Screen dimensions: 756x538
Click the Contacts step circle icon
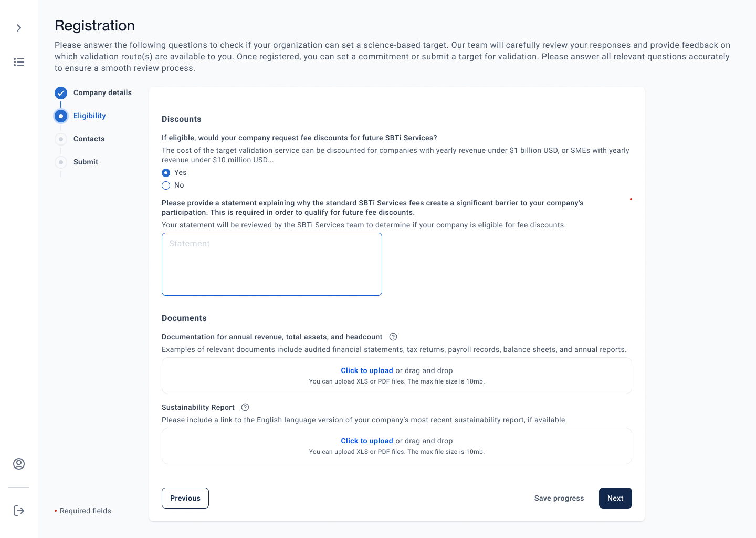[61, 139]
